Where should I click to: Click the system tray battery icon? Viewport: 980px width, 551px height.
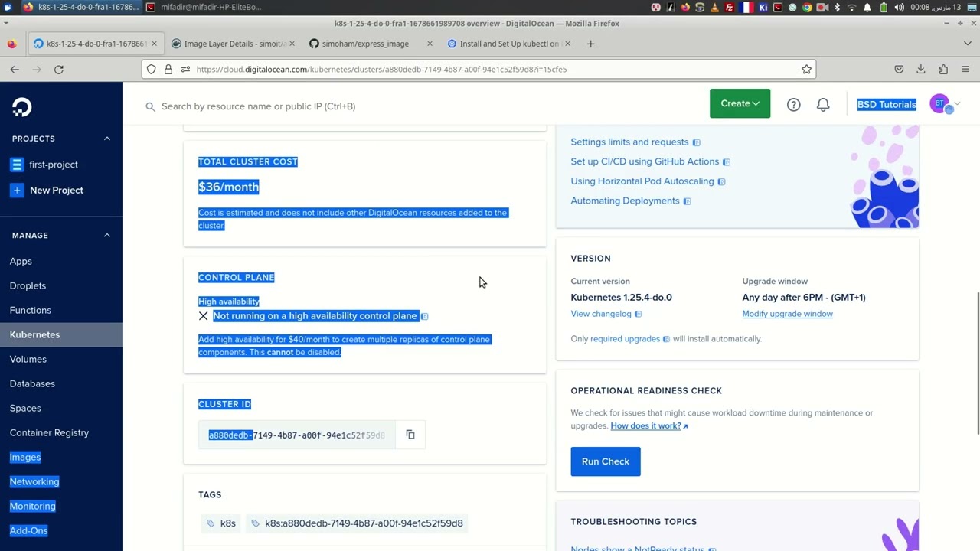point(883,7)
